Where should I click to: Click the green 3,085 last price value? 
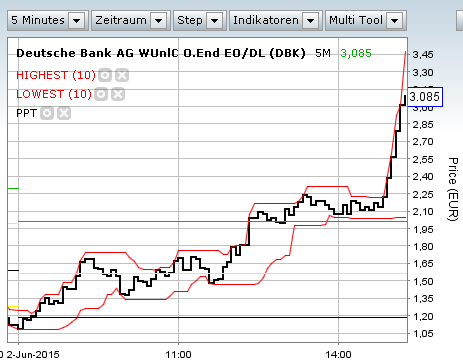(356, 53)
